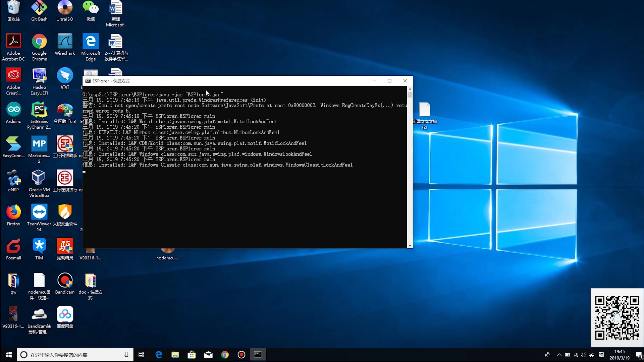Select the 工行网银助手 desktop icon

pyautogui.click(x=65, y=147)
